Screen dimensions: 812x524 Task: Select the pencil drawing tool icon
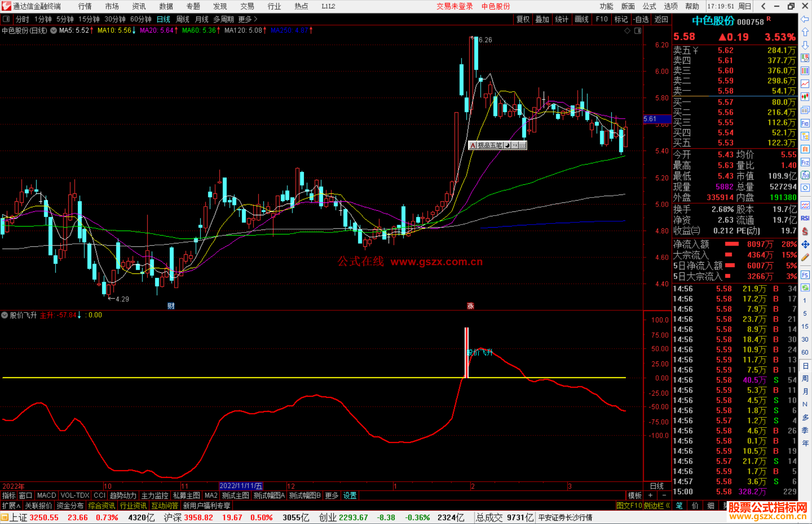805,257
